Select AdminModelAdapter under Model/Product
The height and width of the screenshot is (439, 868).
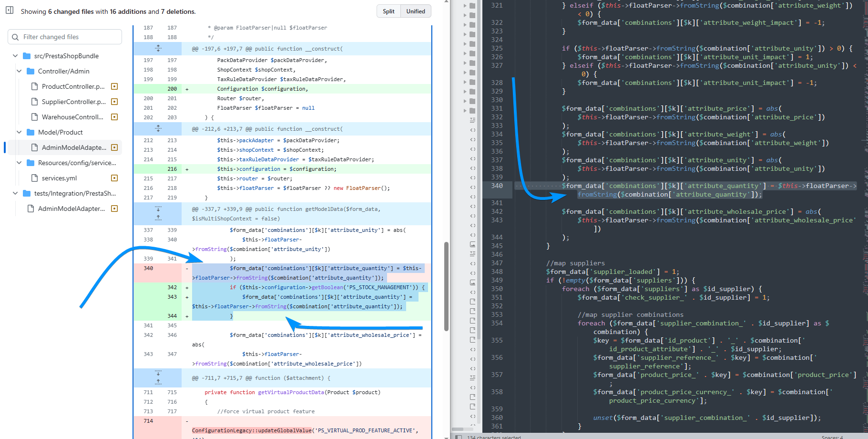[x=74, y=147]
